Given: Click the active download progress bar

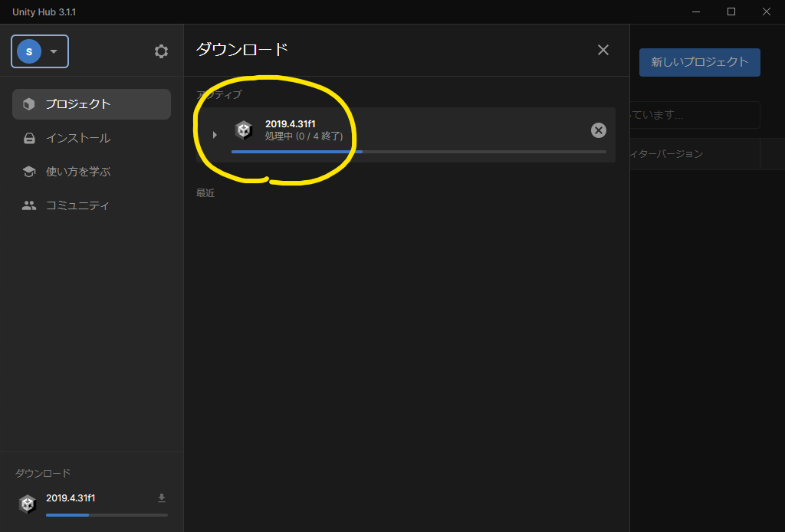Looking at the screenshot, I should click(419, 152).
